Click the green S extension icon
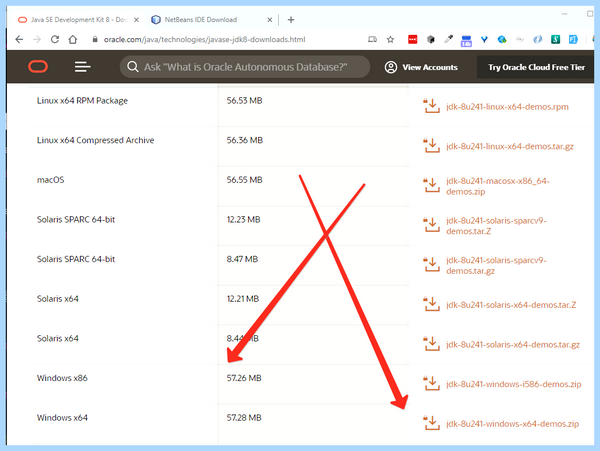This screenshot has width=600, height=451. (x=555, y=39)
